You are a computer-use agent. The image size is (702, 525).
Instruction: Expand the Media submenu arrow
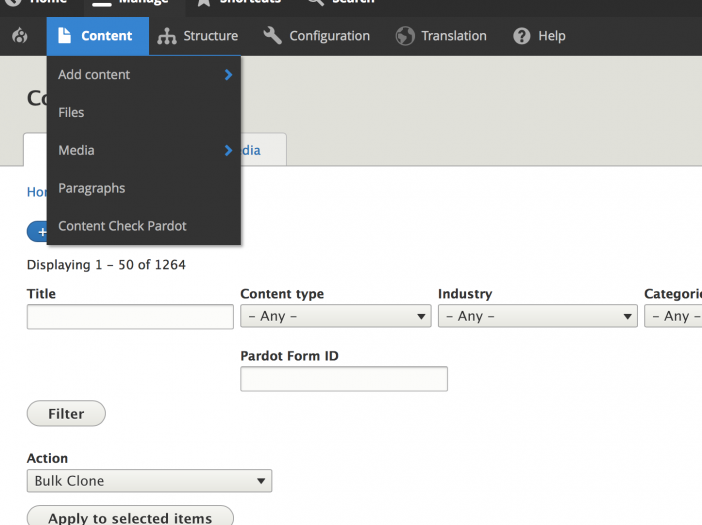(229, 151)
